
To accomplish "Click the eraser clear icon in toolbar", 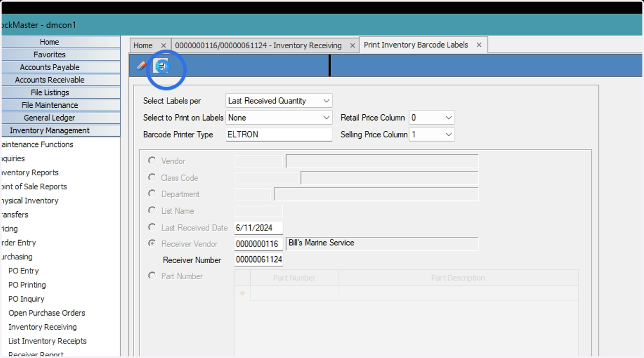I will pos(141,65).
